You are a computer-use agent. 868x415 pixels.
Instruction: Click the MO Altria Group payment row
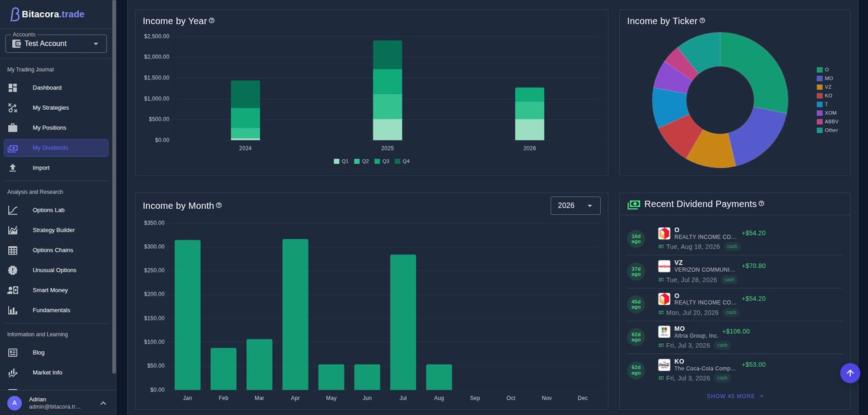(x=735, y=338)
